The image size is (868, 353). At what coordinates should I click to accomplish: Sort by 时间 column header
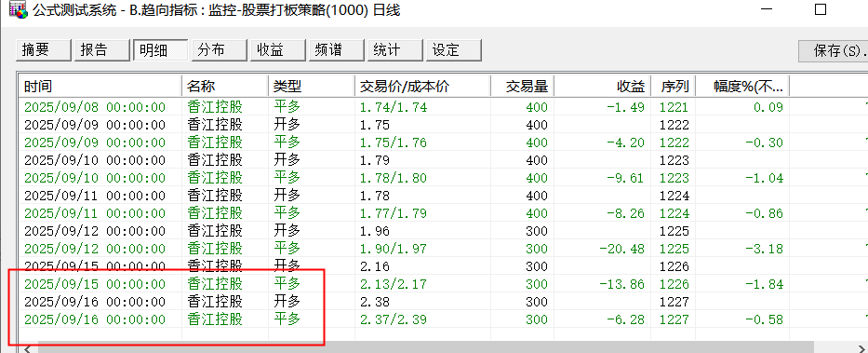[x=100, y=86]
